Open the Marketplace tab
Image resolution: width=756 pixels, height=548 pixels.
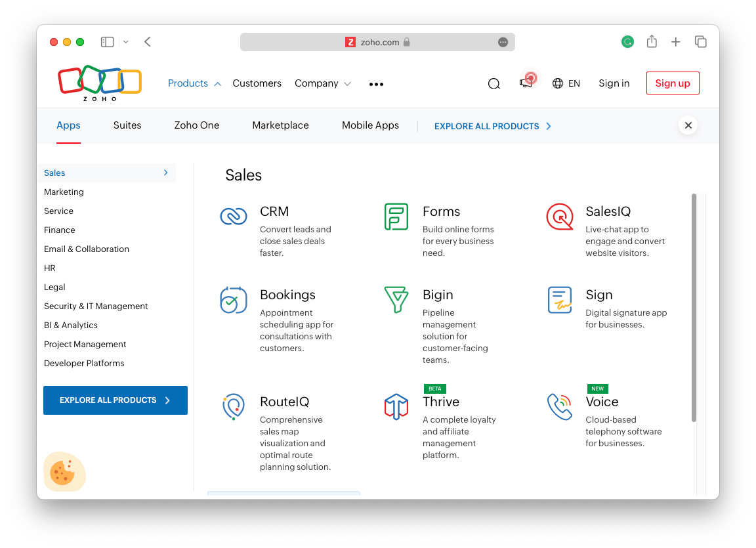point(280,125)
